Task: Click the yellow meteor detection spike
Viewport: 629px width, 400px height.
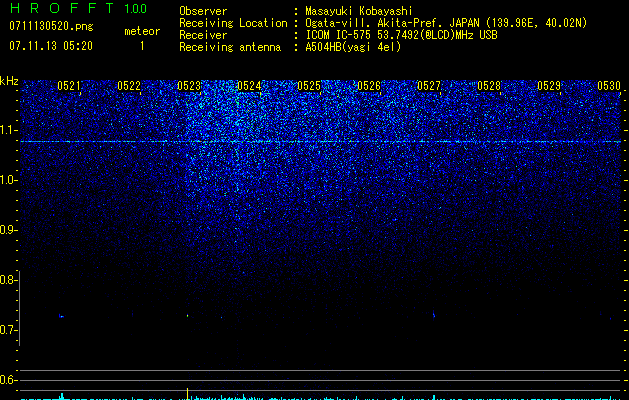Action: click(187, 393)
